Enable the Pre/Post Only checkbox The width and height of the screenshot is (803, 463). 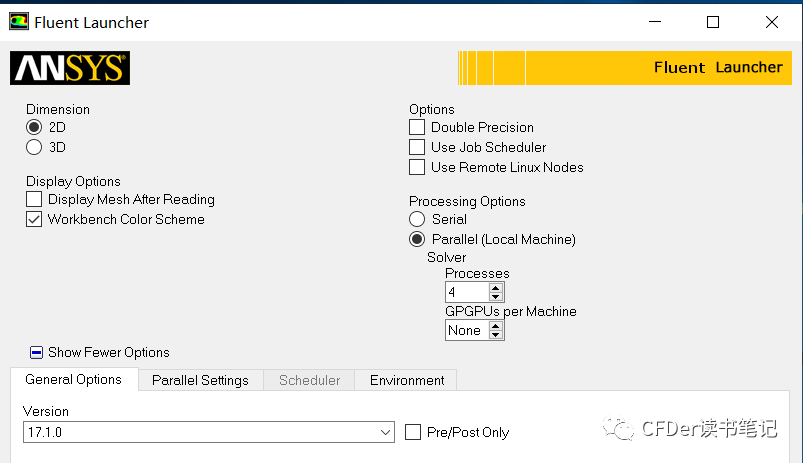[413, 432]
